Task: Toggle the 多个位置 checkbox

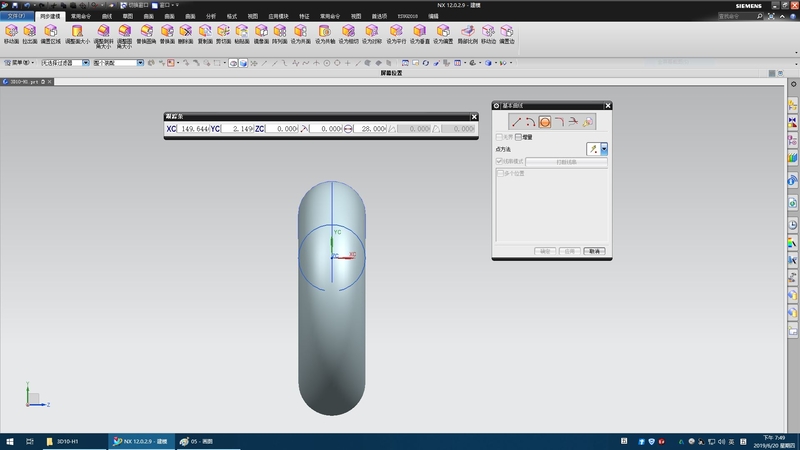Action: click(501, 173)
